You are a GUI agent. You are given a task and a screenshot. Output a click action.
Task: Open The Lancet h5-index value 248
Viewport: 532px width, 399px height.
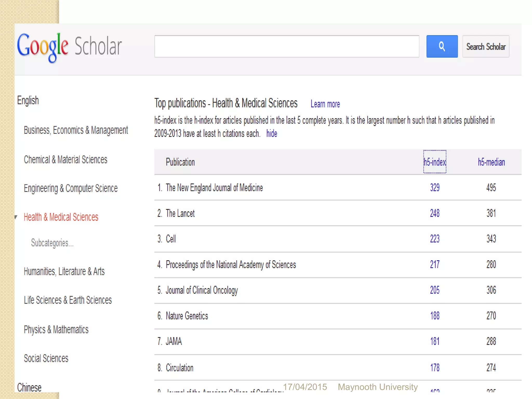[x=435, y=213]
